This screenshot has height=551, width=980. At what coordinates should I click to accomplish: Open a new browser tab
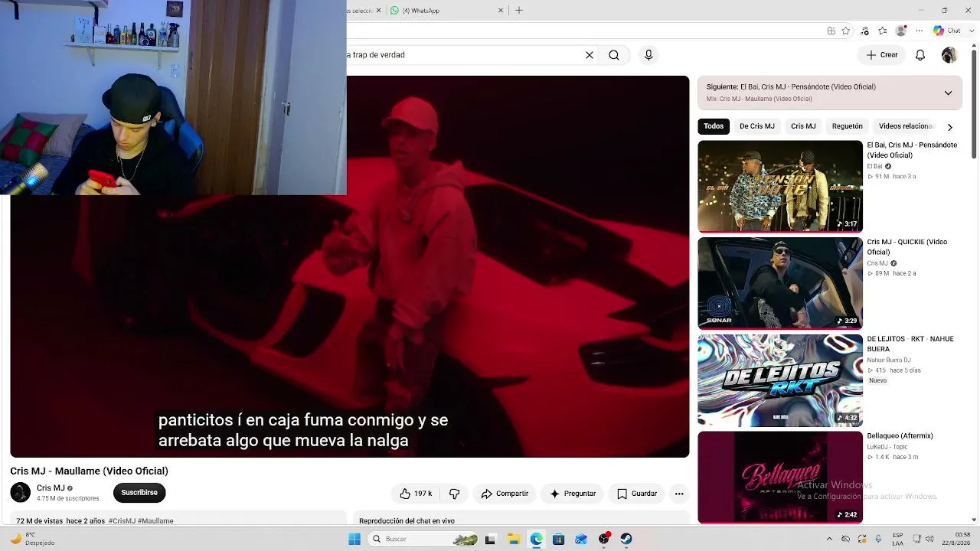click(519, 11)
